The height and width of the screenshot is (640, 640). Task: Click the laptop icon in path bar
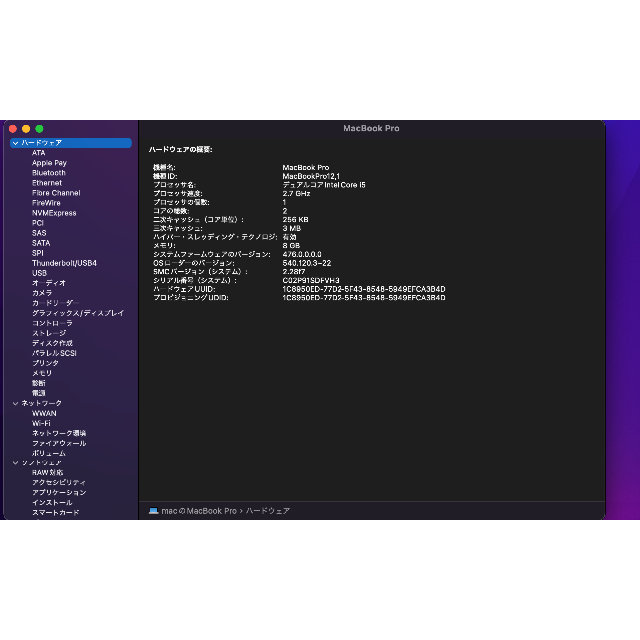(153, 511)
